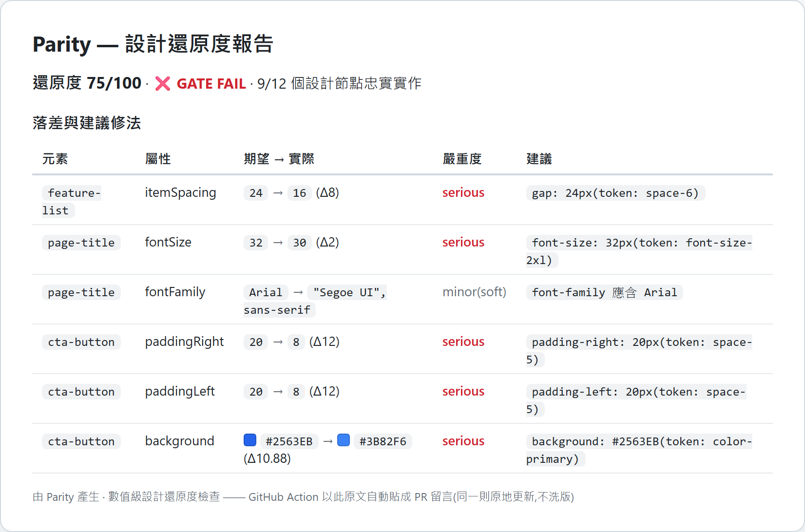Click the '元素' column header
The image size is (805, 532).
55,159
